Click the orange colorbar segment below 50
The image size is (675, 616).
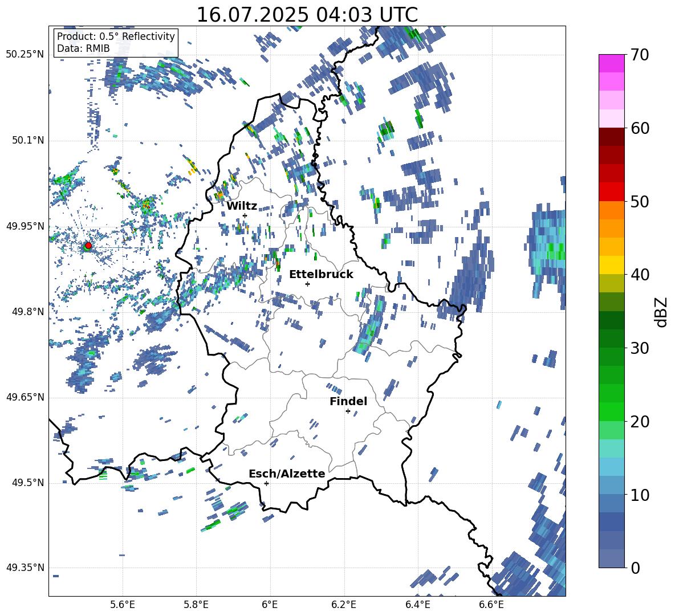[611, 210]
